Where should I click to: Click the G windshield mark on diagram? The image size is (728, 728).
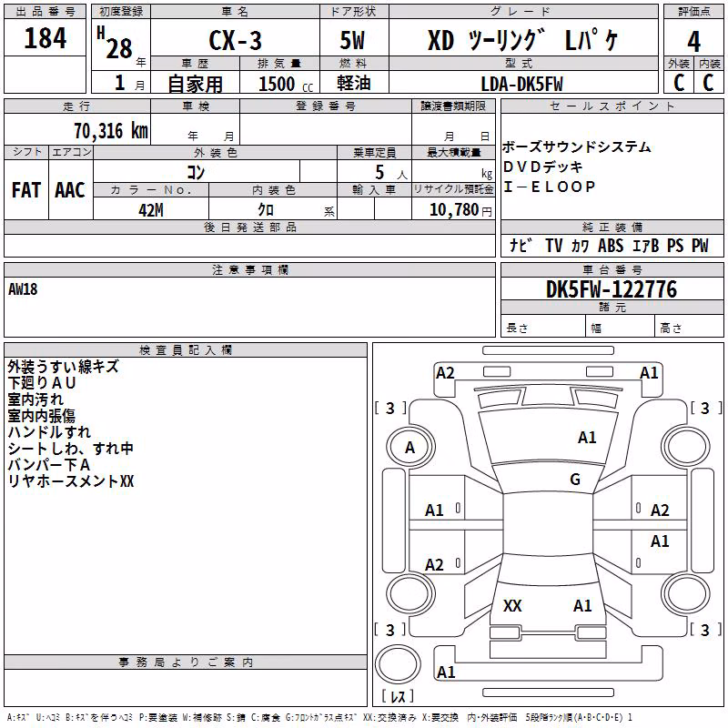pyautogui.click(x=575, y=480)
